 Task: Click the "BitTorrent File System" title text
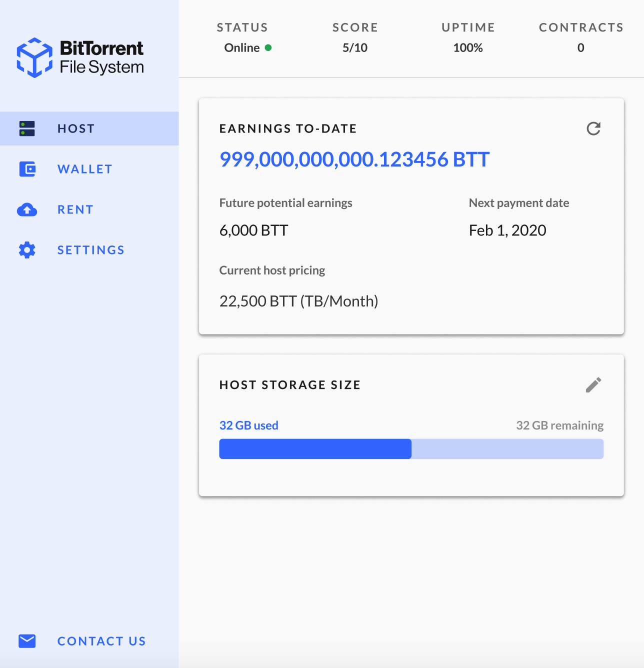(x=102, y=57)
